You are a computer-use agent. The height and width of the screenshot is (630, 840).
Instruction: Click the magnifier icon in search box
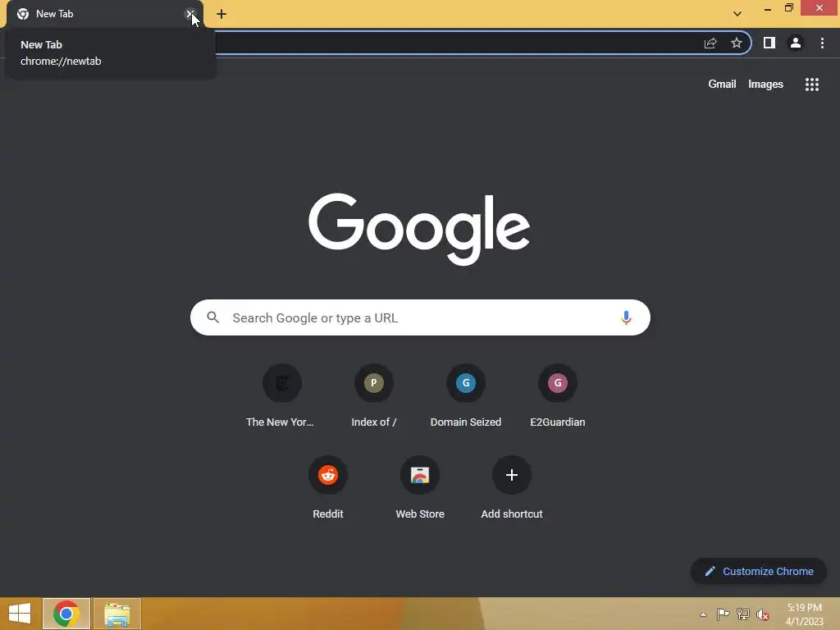[213, 317]
